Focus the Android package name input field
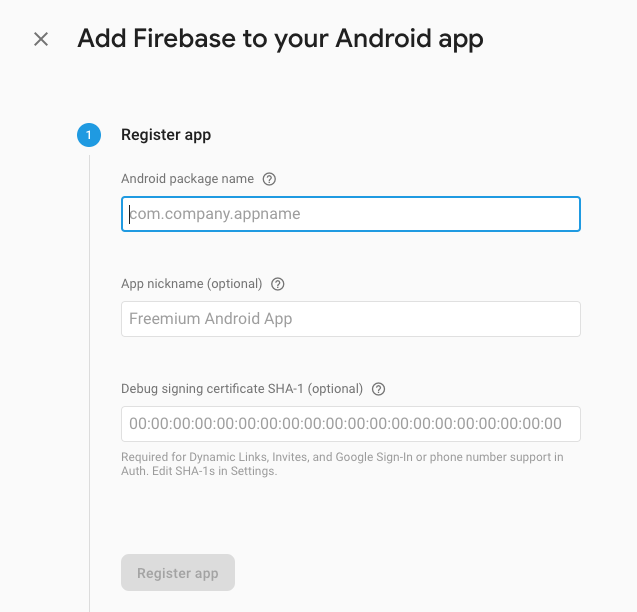The height and width of the screenshot is (612, 637). [350, 214]
